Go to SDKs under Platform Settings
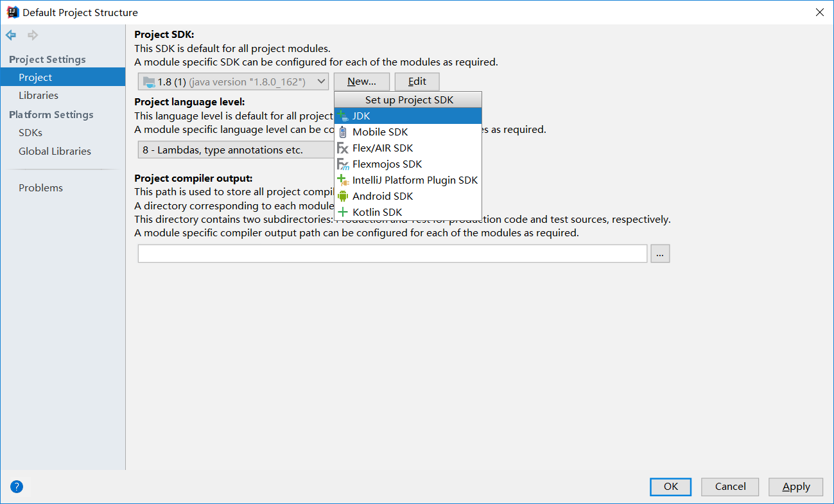 coord(30,132)
